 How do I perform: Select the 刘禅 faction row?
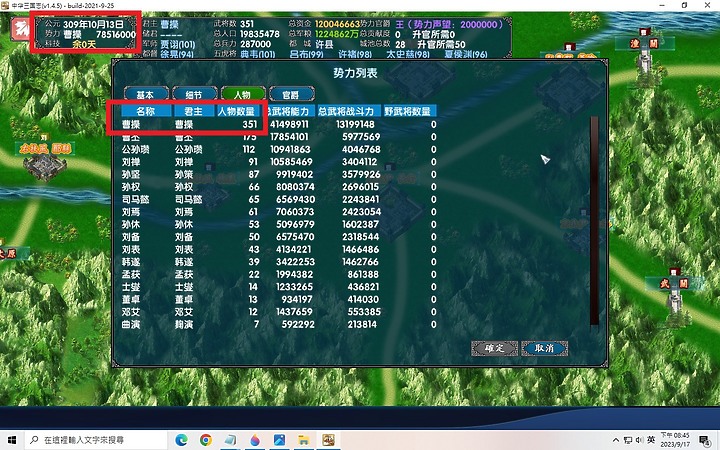tap(279, 162)
